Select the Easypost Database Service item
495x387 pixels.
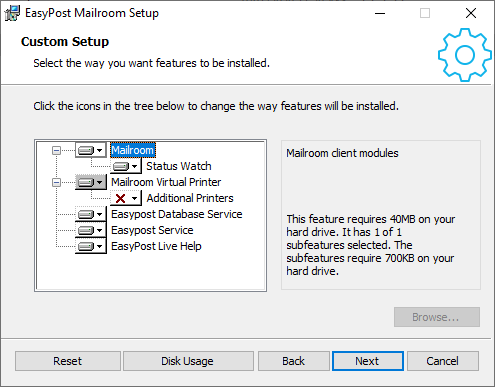177,214
